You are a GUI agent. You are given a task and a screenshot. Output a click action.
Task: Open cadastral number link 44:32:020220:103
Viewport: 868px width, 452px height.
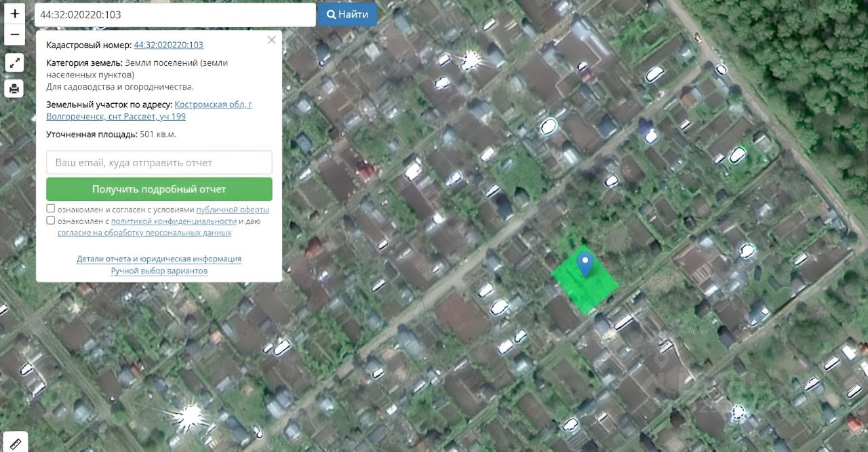point(169,45)
